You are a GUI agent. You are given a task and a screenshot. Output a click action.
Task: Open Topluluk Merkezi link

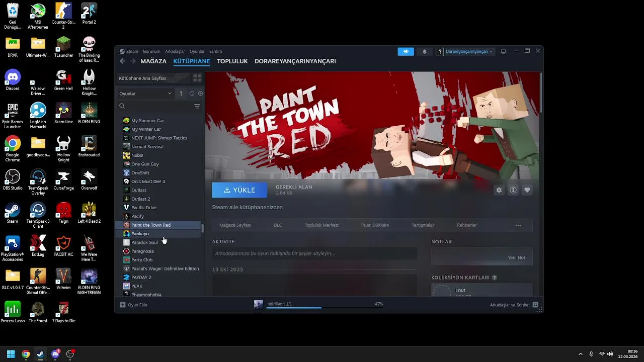point(321,225)
